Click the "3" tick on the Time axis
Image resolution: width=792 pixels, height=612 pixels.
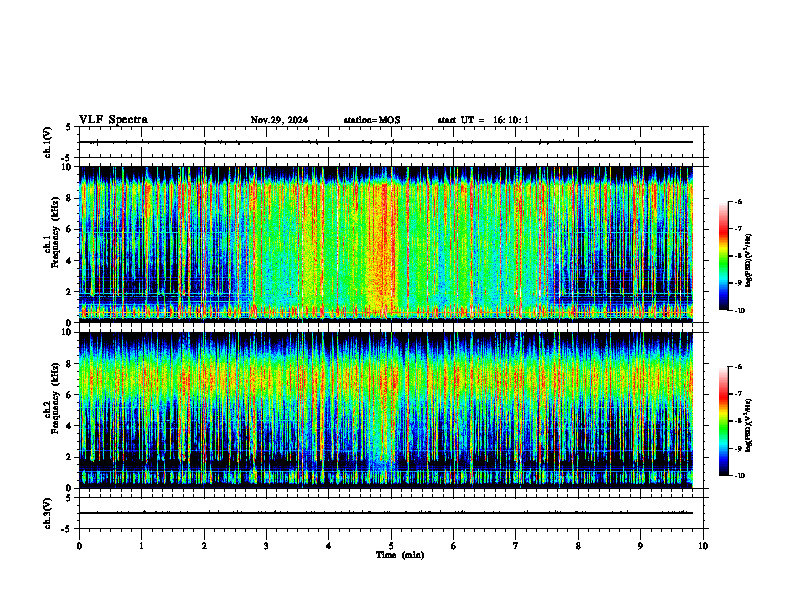(x=266, y=546)
